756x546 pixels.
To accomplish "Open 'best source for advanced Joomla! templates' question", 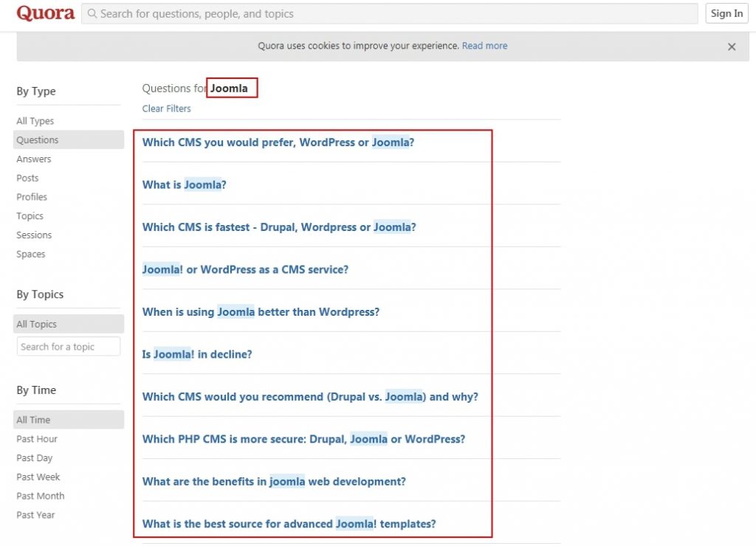I will (x=289, y=524).
